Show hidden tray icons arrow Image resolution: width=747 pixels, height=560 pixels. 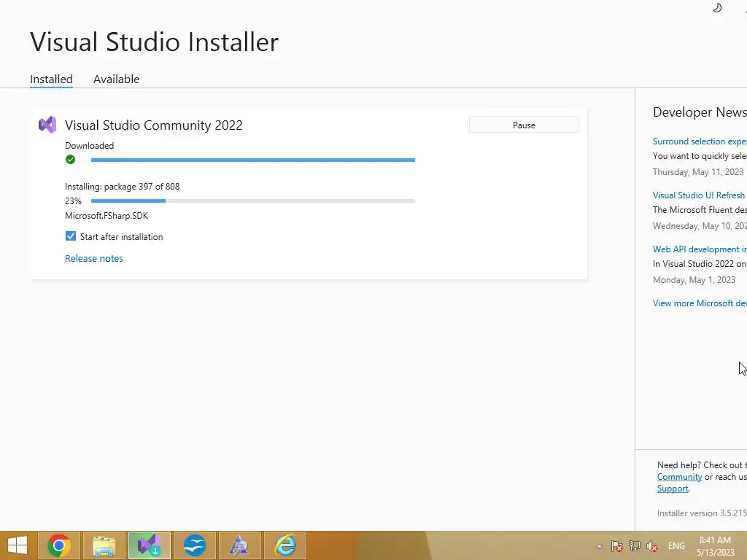pos(599,546)
